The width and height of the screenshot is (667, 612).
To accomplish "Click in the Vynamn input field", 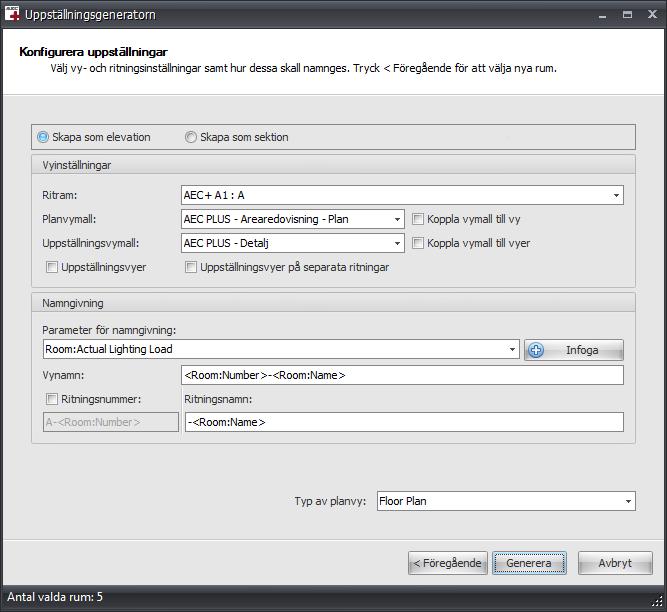I will pos(402,375).
